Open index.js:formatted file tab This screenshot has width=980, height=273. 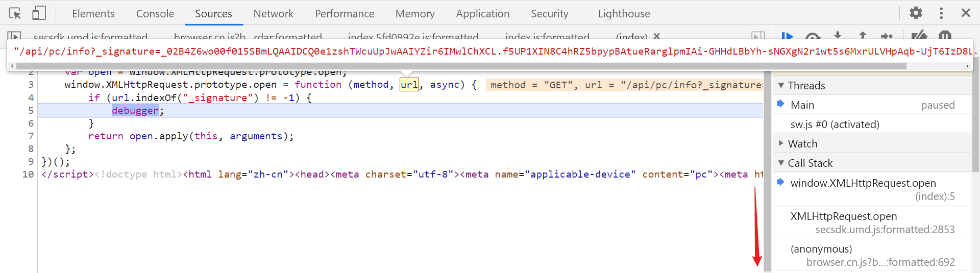click(547, 37)
